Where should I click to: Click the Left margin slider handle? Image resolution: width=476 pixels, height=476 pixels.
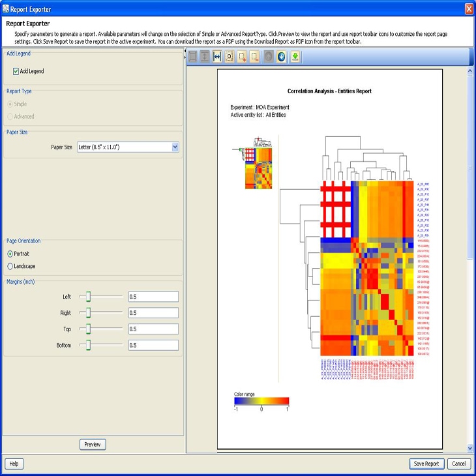tap(88, 297)
